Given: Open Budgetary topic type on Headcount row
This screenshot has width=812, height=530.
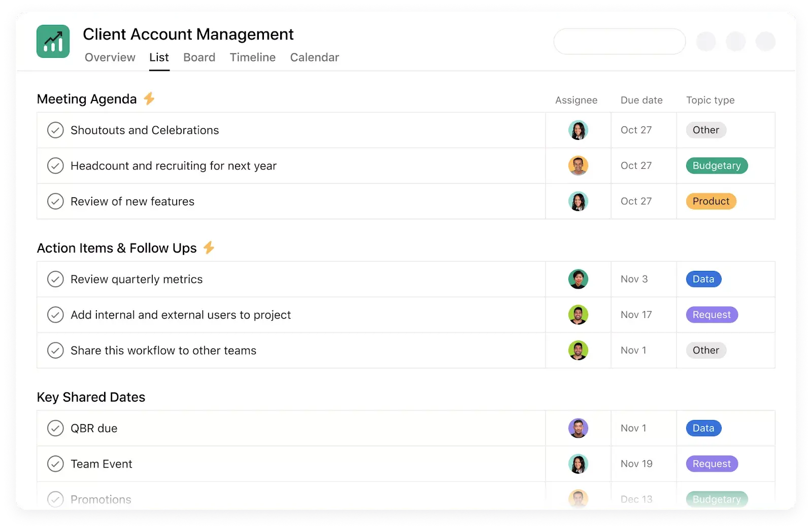Looking at the screenshot, I should click(716, 166).
